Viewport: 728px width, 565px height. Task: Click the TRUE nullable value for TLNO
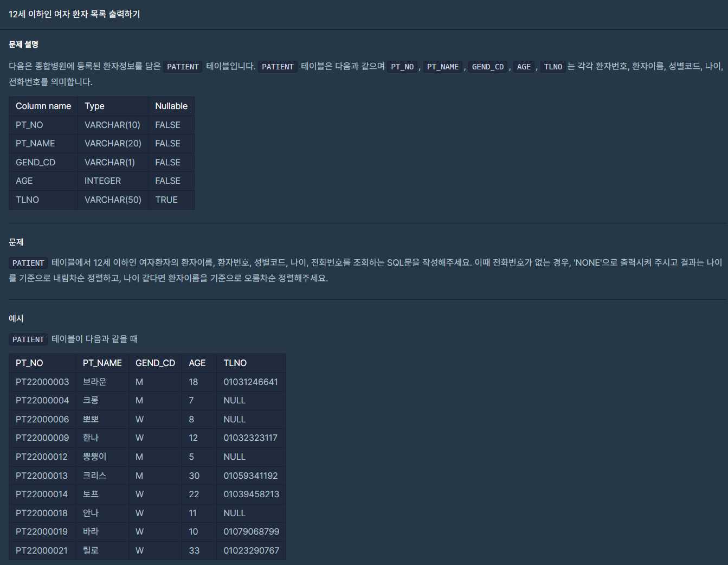click(166, 200)
